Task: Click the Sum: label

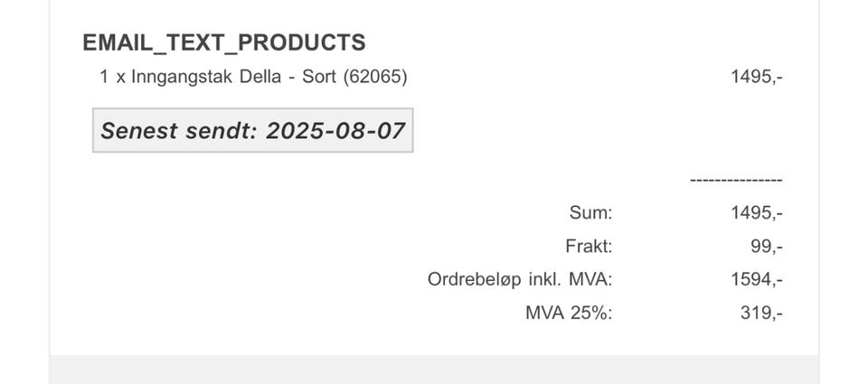Action: tap(590, 213)
